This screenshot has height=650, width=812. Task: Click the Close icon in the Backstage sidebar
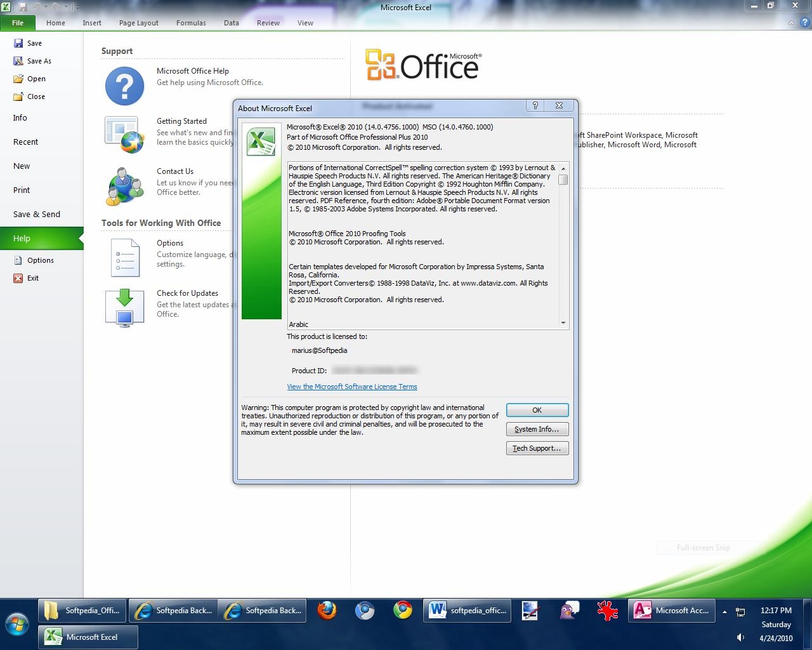tap(18, 96)
